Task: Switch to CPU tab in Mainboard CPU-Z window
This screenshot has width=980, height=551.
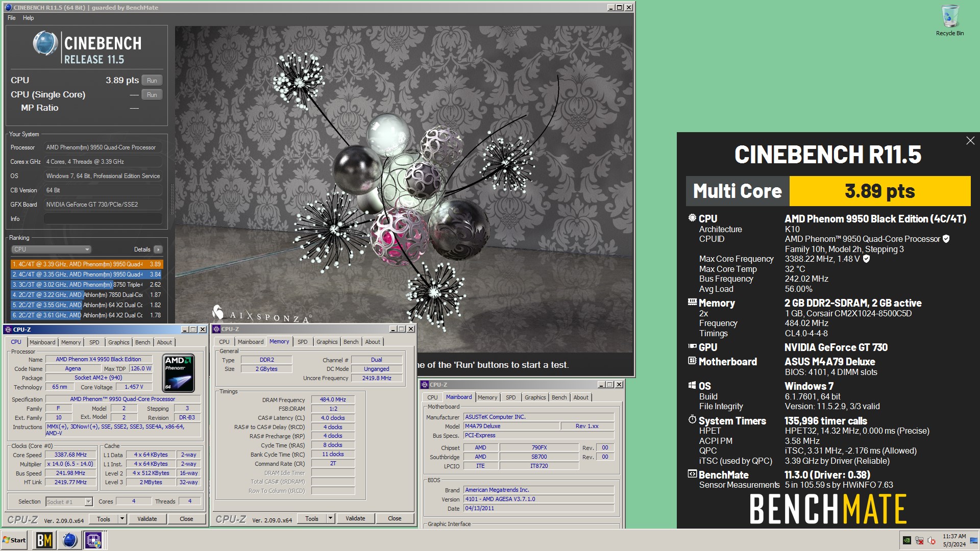Action: tap(432, 397)
